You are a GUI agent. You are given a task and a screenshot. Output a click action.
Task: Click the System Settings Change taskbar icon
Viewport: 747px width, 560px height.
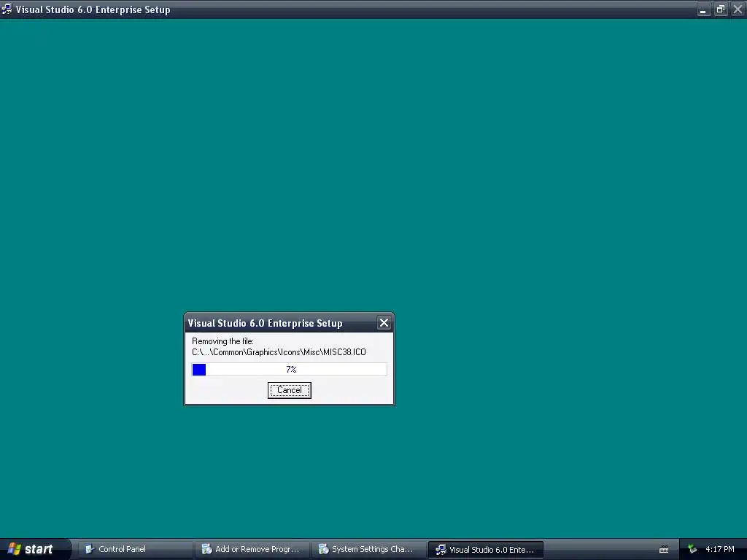323,549
